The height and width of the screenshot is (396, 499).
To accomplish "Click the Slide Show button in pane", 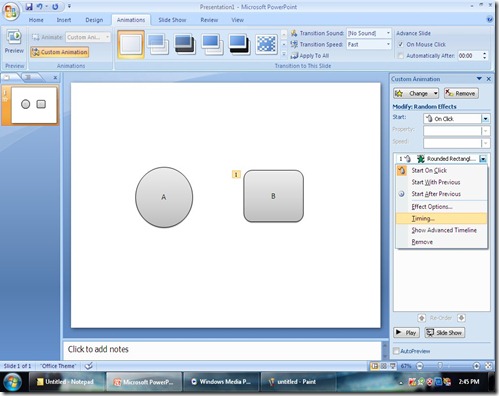I will click(x=444, y=332).
